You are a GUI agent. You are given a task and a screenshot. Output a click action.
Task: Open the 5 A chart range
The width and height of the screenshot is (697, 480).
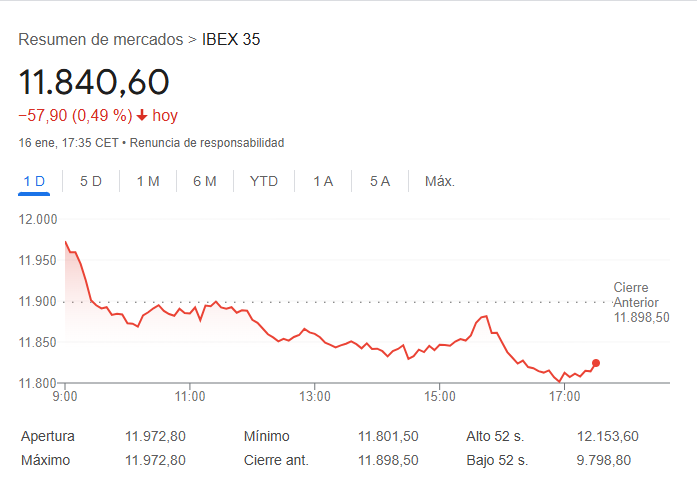380,181
